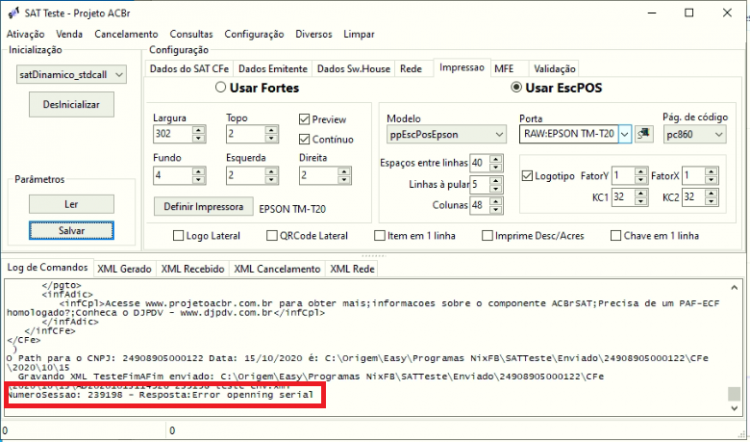
Task: Switch to the XML Cancelamento tab
Action: coord(277,269)
